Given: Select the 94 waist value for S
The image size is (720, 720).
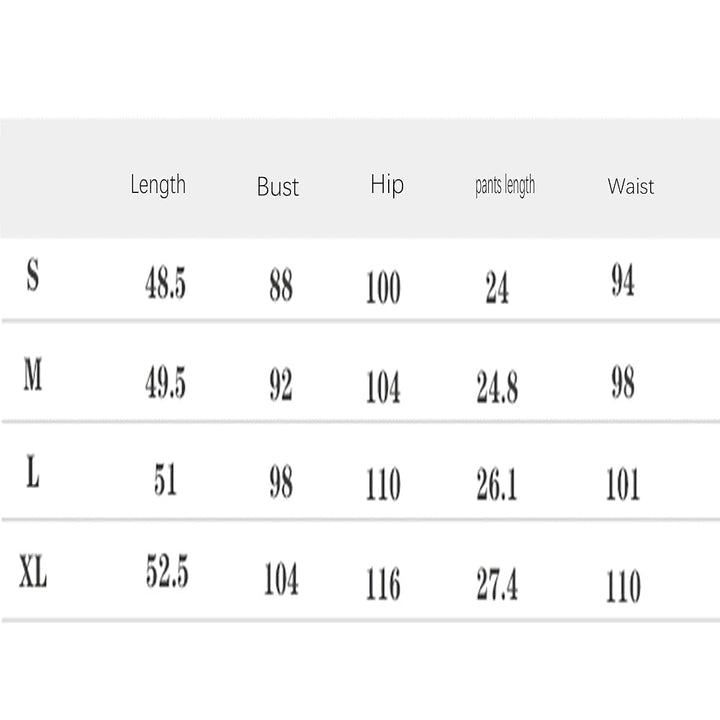Looking at the screenshot, I should 623,283.
